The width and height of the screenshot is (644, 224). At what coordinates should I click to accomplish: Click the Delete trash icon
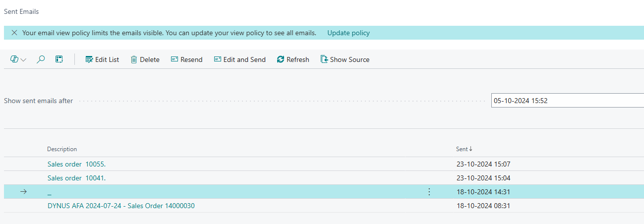(x=134, y=59)
